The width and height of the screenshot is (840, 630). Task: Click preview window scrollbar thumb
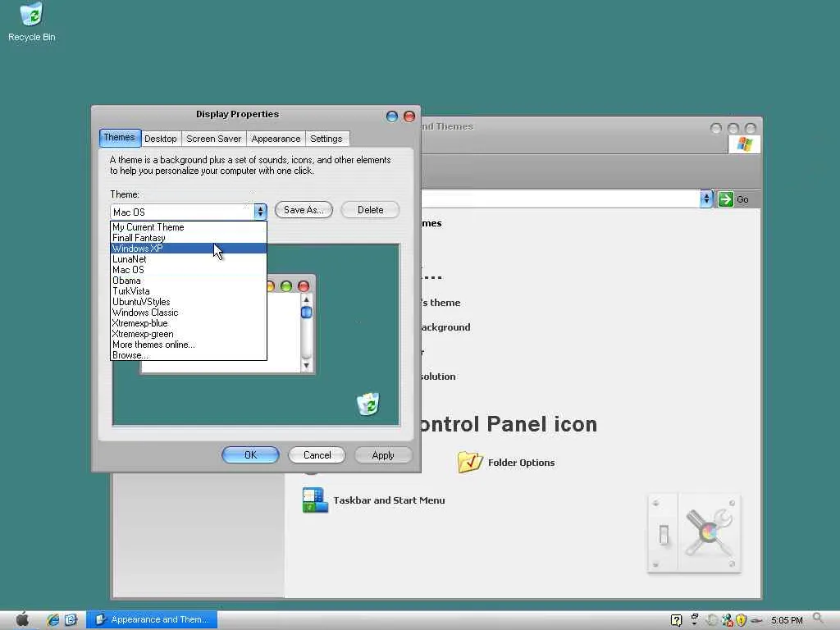point(307,312)
